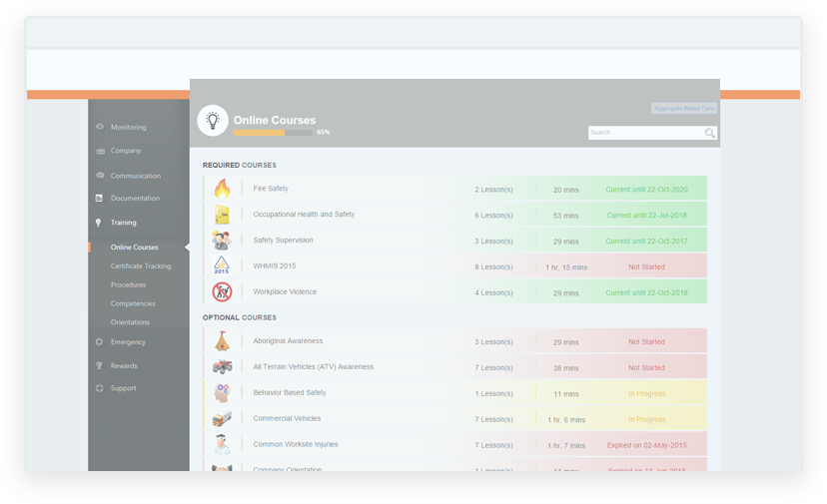The width and height of the screenshot is (827, 504).
Task: Click the Aboriginal Awareness teepee icon
Action: (x=222, y=340)
